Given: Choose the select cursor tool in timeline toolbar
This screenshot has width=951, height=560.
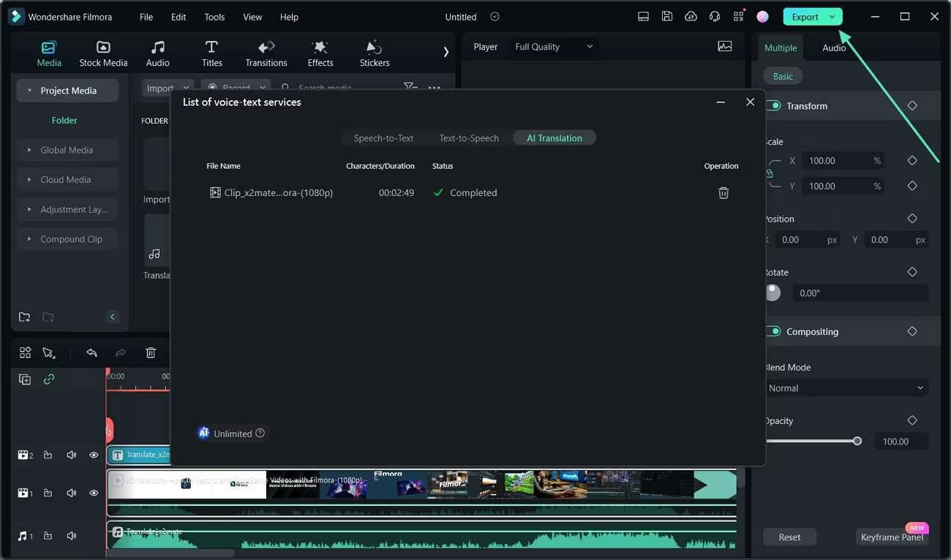Looking at the screenshot, I should click(48, 352).
